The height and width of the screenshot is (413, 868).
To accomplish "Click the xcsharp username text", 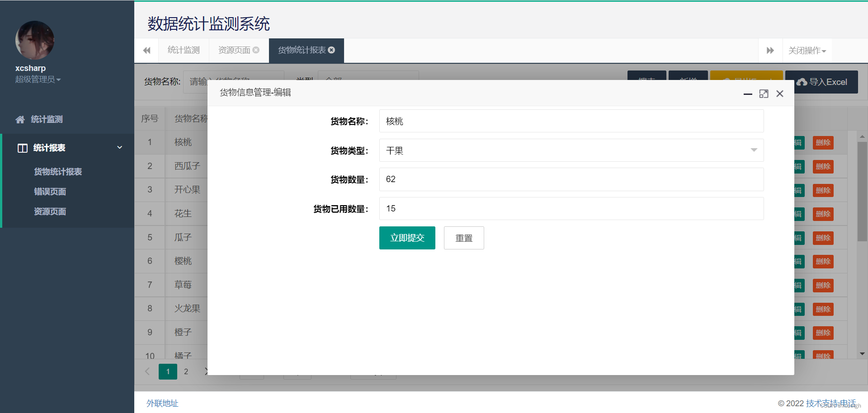I will coord(30,68).
